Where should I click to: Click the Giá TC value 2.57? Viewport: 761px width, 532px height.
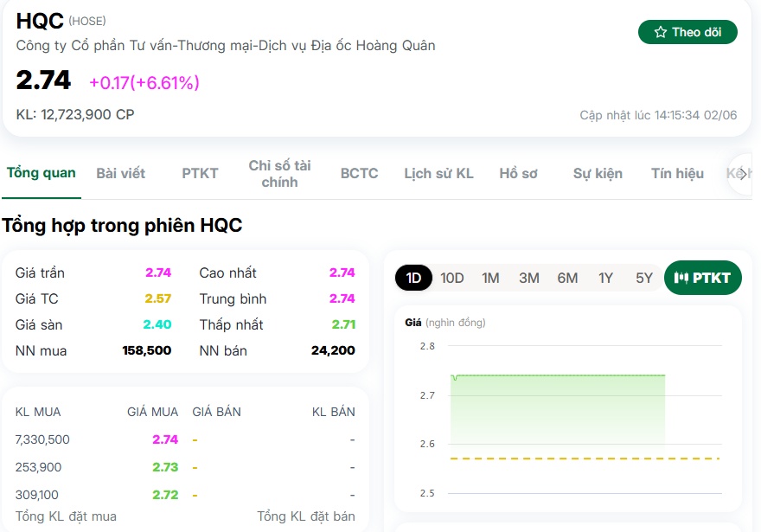157,298
